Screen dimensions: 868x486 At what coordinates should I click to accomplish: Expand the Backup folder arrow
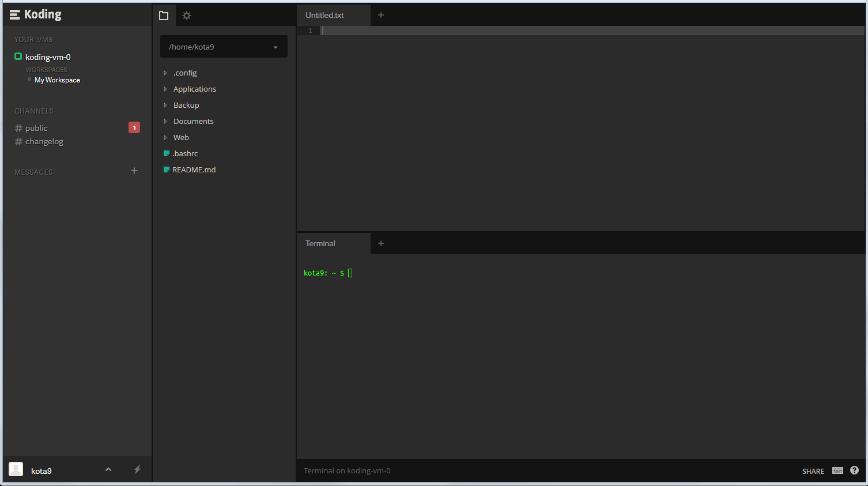pos(165,105)
